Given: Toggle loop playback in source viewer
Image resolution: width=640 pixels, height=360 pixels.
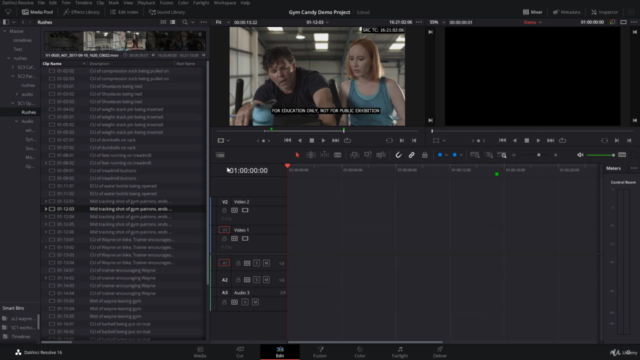Looking at the screenshot, I should (x=347, y=140).
